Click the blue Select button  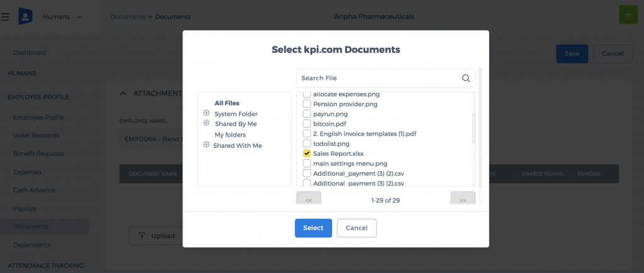[313, 228]
